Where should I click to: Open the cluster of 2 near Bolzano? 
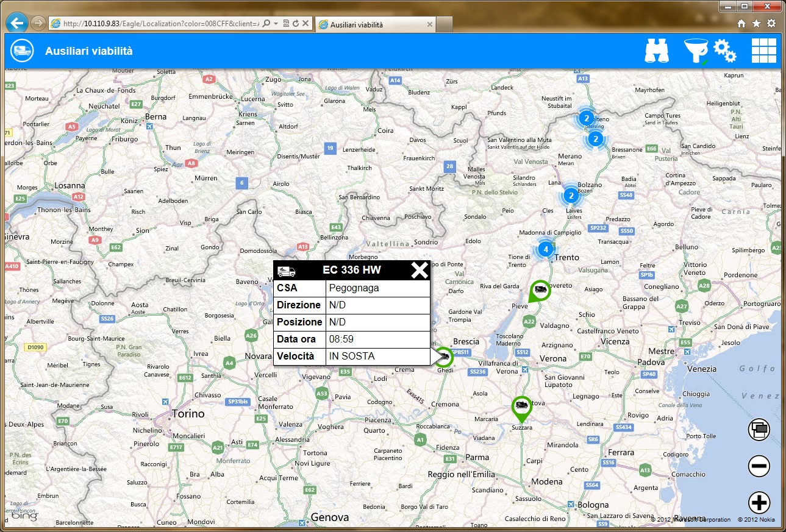[x=571, y=196]
